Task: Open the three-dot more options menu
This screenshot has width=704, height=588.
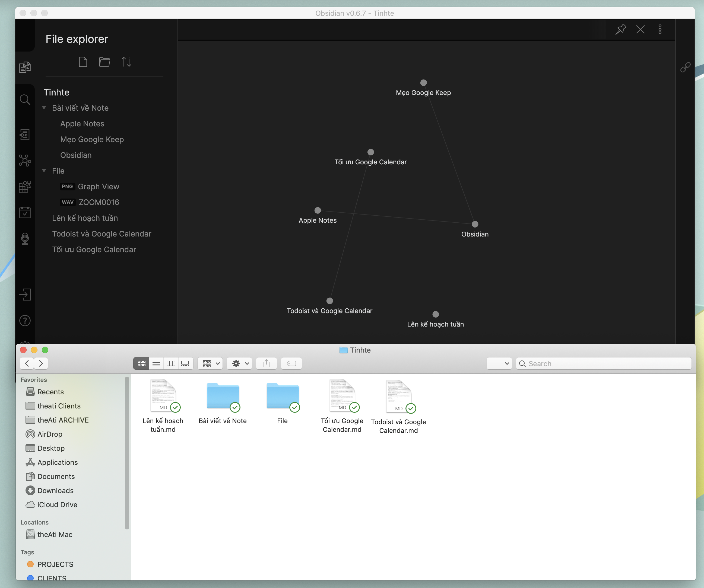Action: pyautogui.click(x=660, y=30)
